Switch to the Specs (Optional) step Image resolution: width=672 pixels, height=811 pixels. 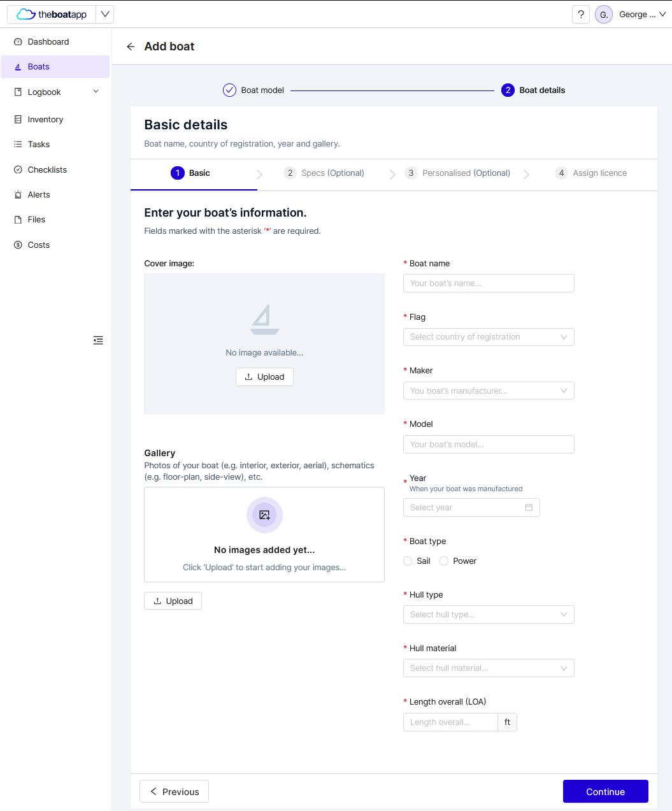tap(324, 173)
